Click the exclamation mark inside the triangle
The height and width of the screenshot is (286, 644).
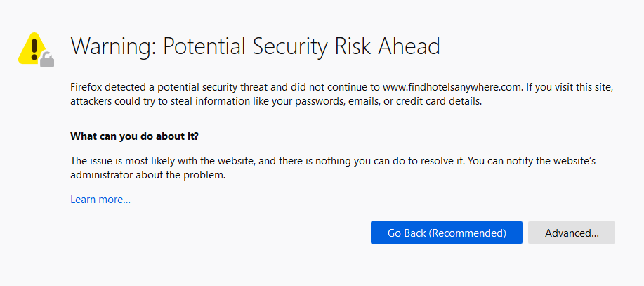pyautogui.click(x=34, y=49)
